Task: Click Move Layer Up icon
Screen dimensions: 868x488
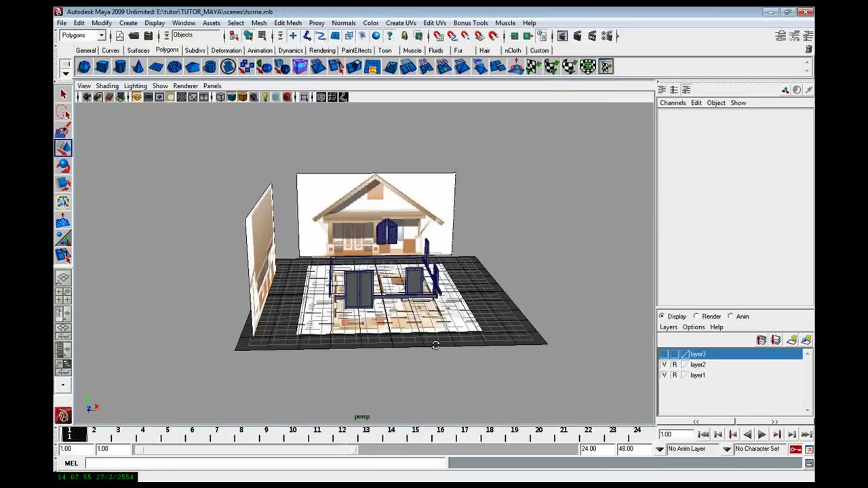Action: pos(762,340)
